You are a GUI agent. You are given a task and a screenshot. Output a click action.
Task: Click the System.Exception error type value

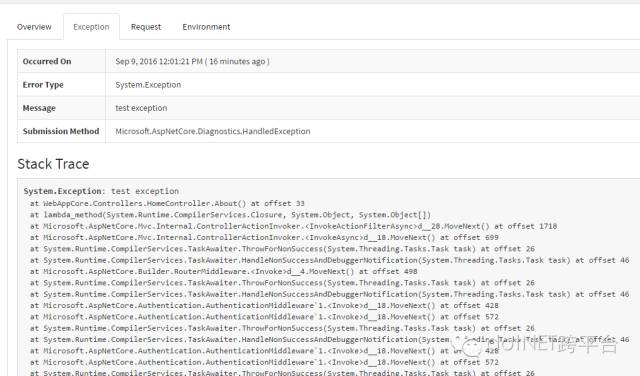pyautogui.click(x=148, y=85)
